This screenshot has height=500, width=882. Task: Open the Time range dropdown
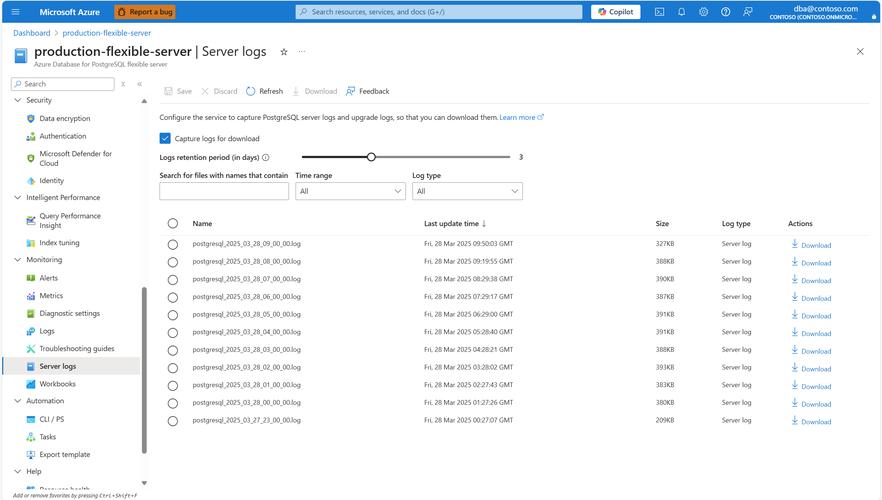[350, 191]
